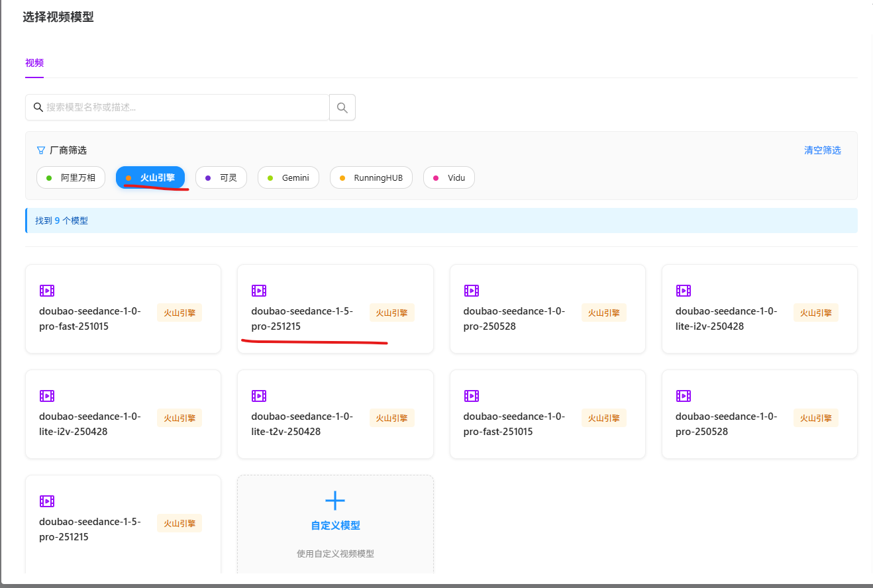Click the 使用自定义视频模型 description text
The width and height of the screenshot is (873, 588).
(x=335, y=554)
